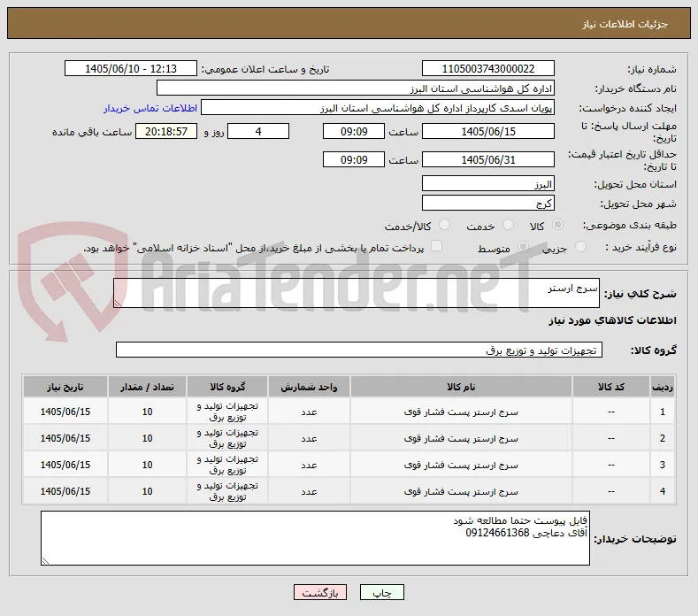The image size is (698, 616).
Task: Click the goods group cell in row 3
Action: [x=227, y=465]
